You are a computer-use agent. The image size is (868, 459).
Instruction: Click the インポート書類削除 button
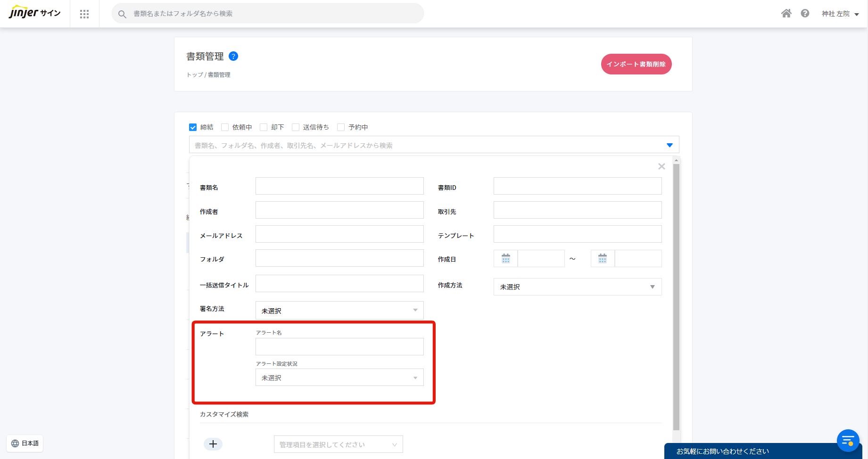[x=636, y=64]
